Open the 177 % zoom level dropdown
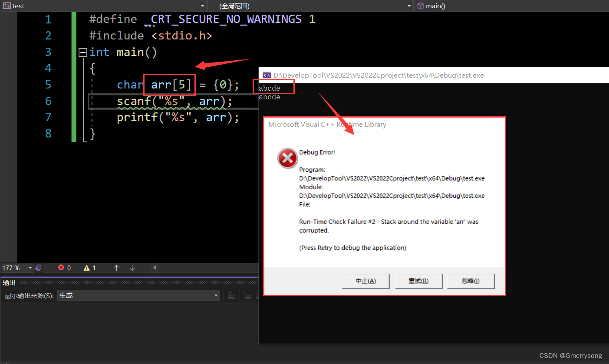Screen dimensions: 609x364 click(17, 268)
